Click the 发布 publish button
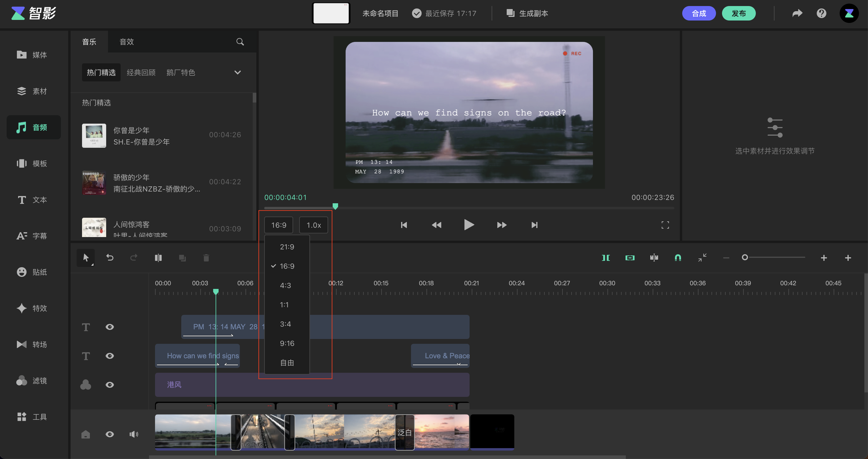 click(739, 13)
